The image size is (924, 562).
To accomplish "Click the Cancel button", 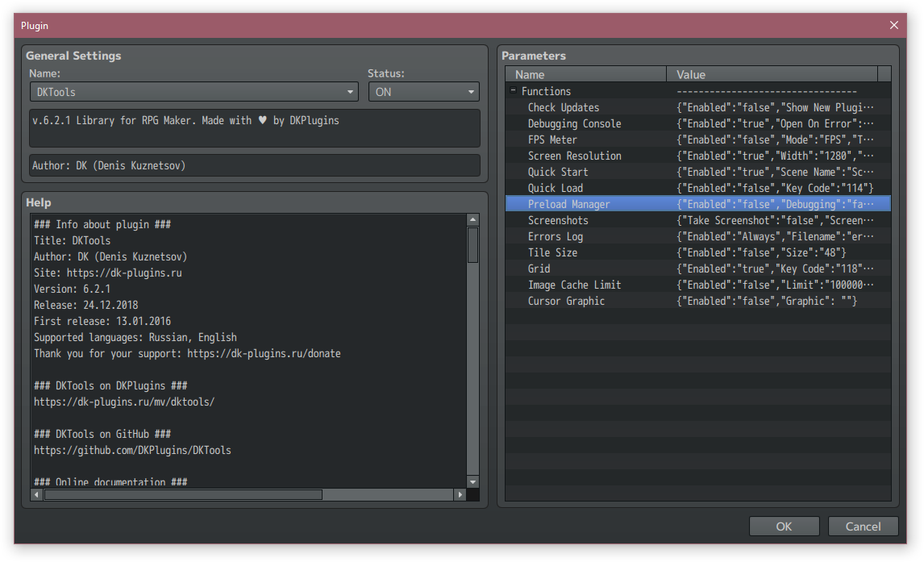I will [863, 526].
